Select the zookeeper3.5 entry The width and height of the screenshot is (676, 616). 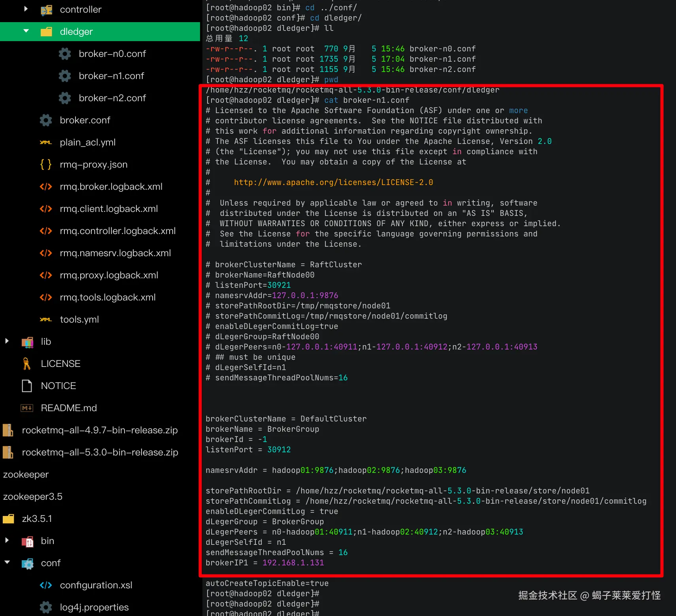coord(33,497)
